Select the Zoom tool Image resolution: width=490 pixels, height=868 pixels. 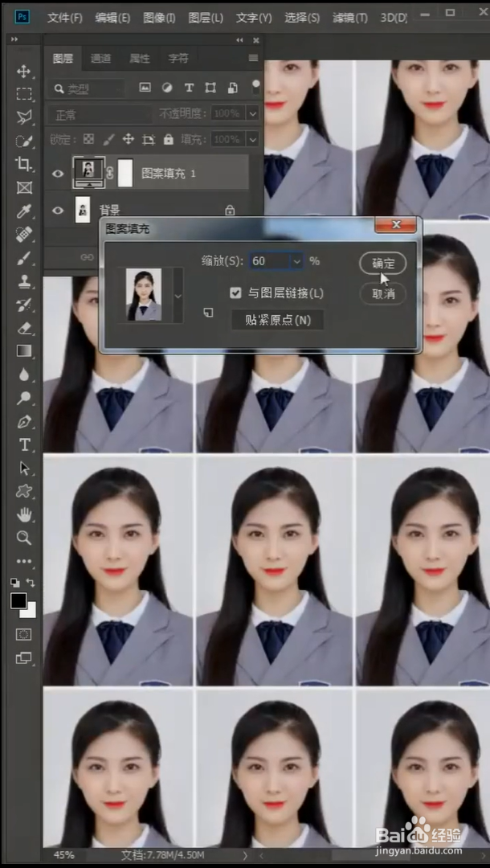24,538
